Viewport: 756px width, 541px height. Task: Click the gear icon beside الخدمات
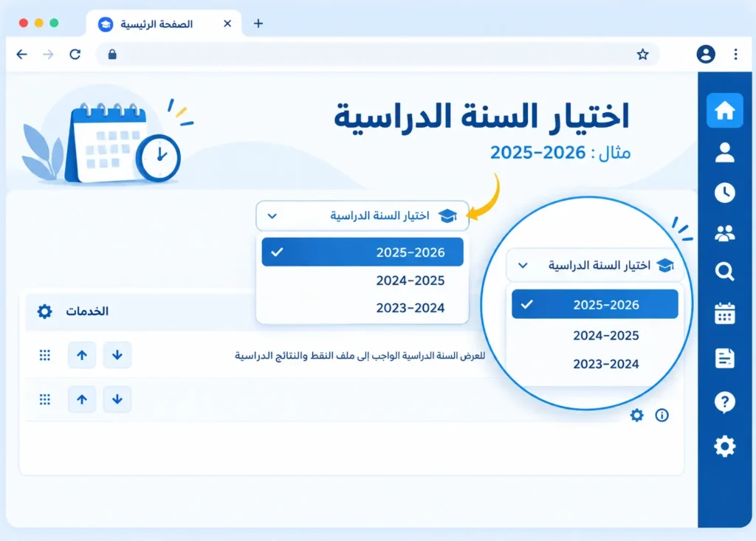point(45,311)
